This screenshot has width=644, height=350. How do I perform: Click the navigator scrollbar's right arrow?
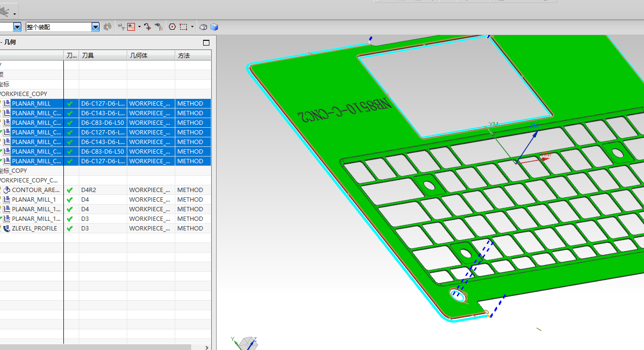pos(207,347)
